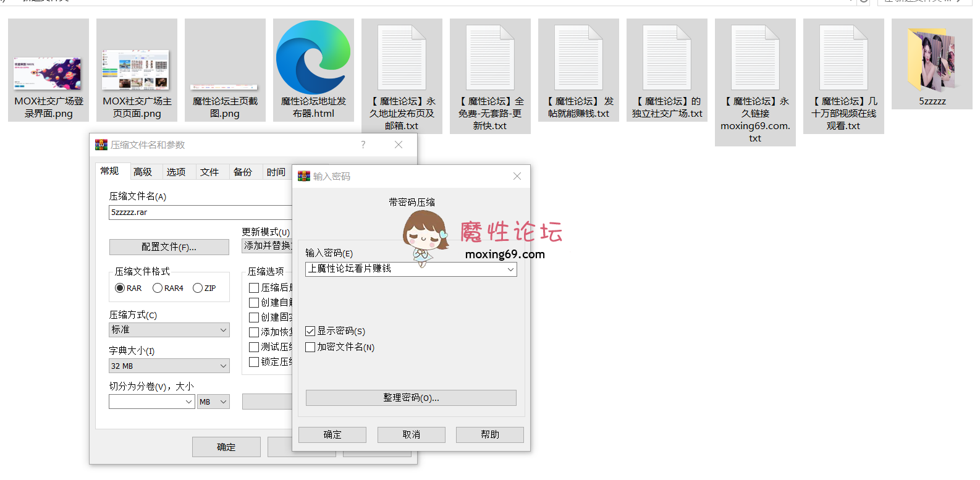
Task: Uncheck 显示密码 checkbox
Action: [310, 331]
